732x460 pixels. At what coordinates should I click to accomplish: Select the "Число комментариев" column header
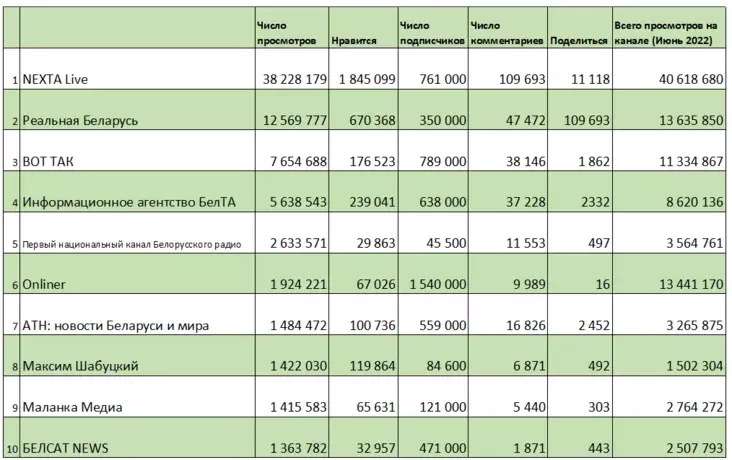pos(506,32)
